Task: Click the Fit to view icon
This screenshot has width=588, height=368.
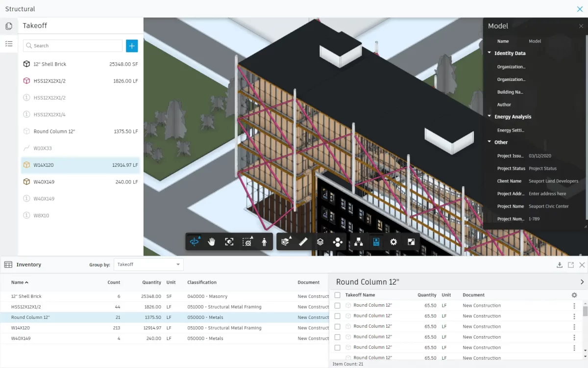Action: pos(229,241)
